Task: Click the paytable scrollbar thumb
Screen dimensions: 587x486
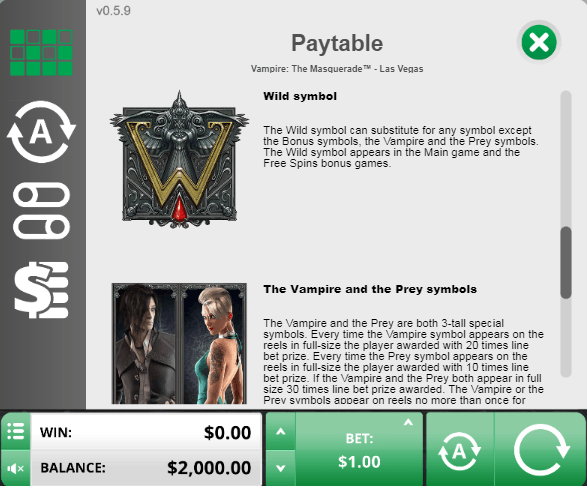Action: tap(566, 262)
